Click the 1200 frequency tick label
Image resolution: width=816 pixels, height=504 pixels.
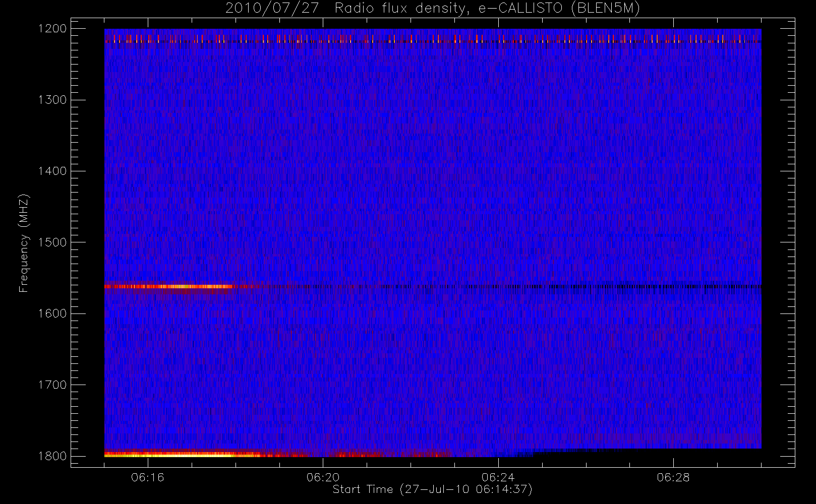[x=52, y=29]
